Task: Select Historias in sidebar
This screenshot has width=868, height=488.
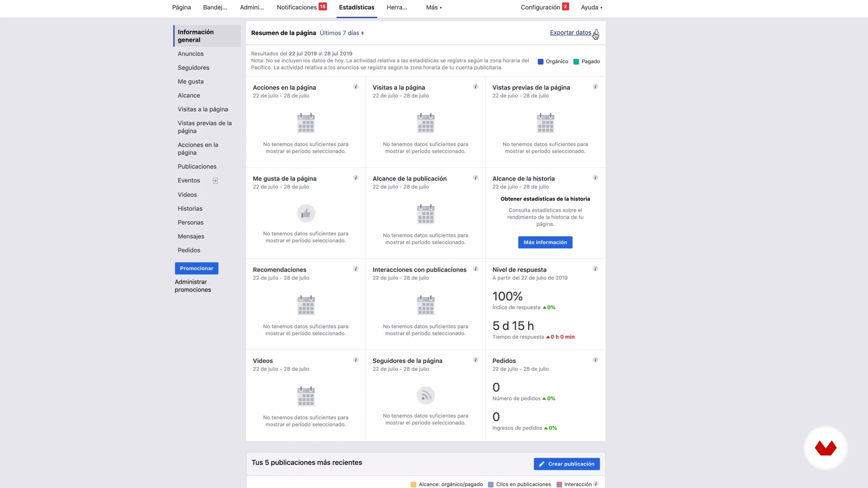Action: [190, 209]
